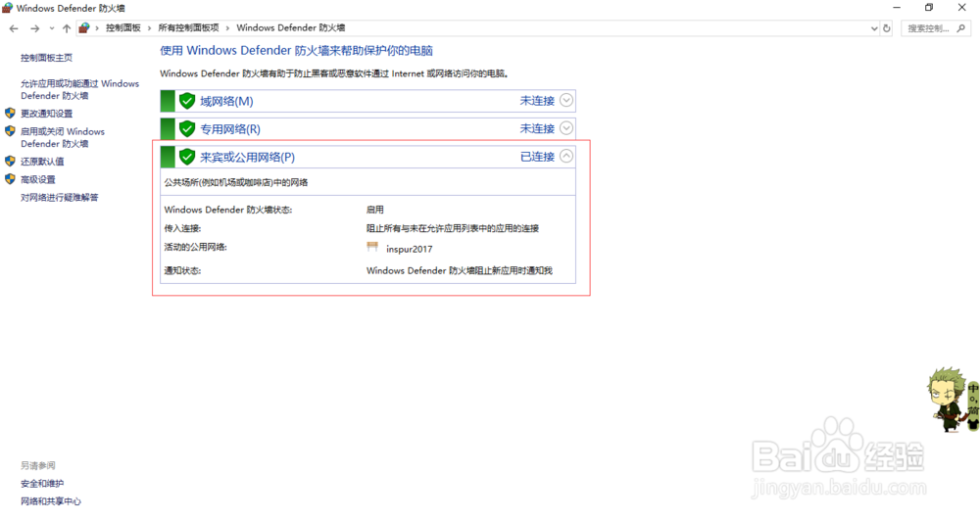Collapse 来宾或公用网络(P) section chevron

coord(566,156)
